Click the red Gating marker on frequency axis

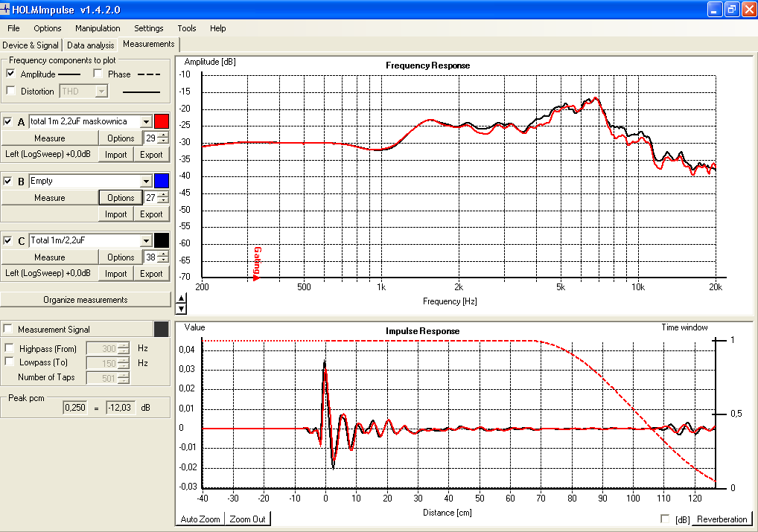257,263
